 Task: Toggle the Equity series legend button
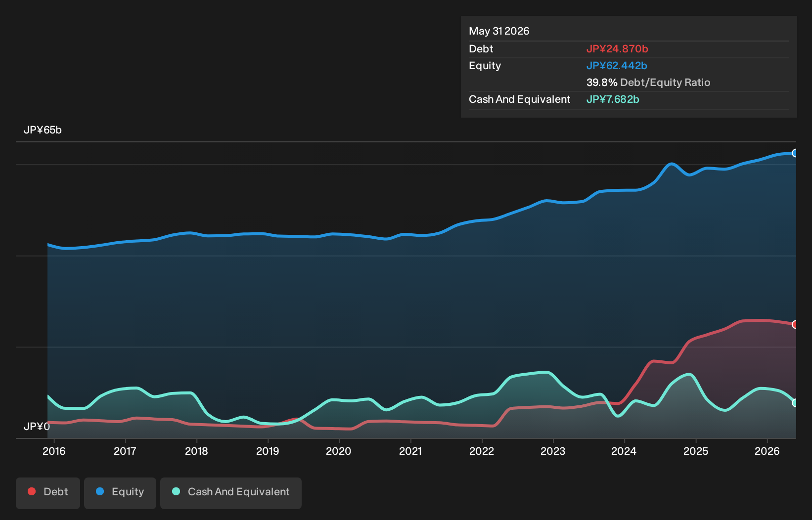(x=120, y=493)
